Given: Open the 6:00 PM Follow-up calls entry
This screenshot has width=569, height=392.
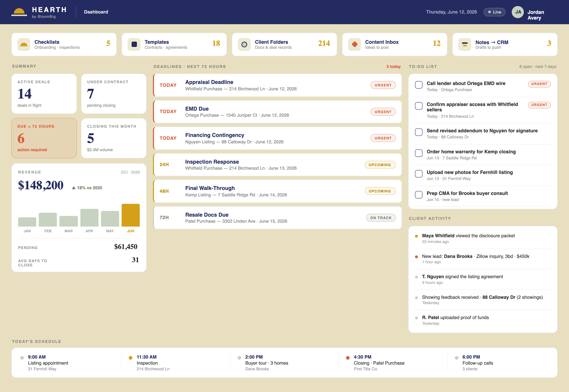Looking at the screenshot, I should 478,363.
